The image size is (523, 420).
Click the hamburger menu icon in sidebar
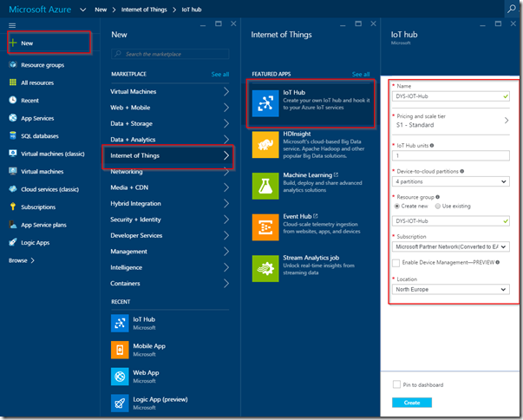(x=12, y=25)
